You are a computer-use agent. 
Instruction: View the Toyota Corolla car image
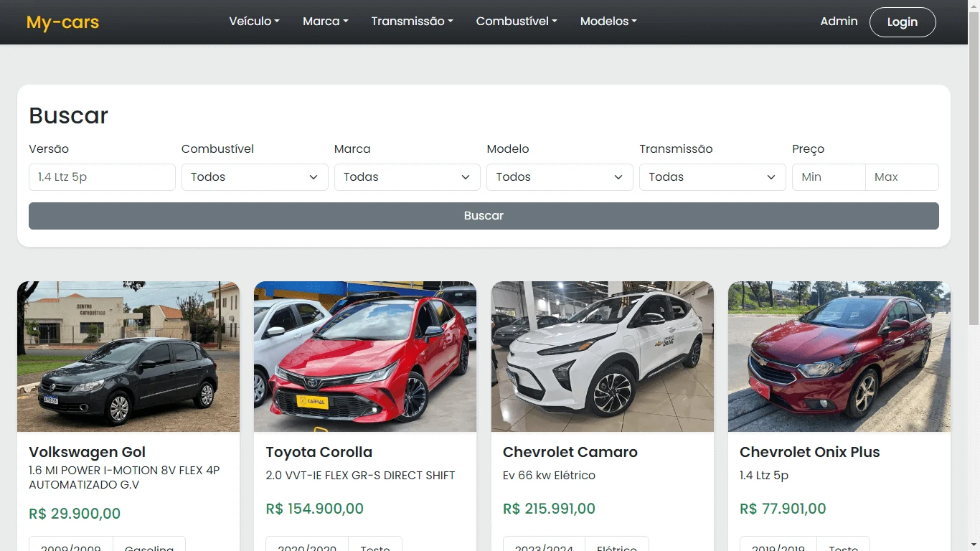[364, 356]
